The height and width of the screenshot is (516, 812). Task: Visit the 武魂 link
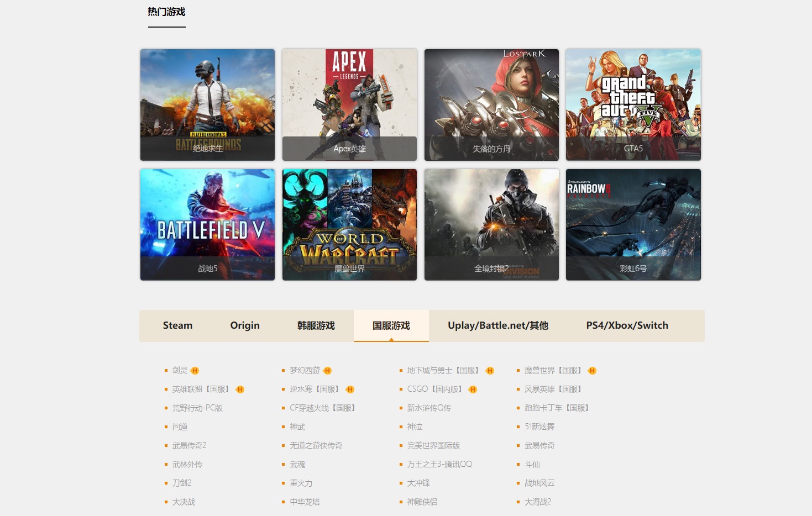tap(297, 464)
